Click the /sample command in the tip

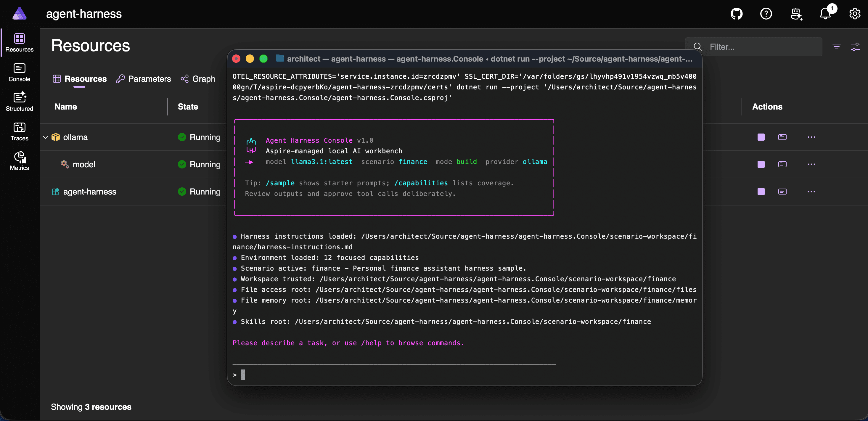point(280,183)
